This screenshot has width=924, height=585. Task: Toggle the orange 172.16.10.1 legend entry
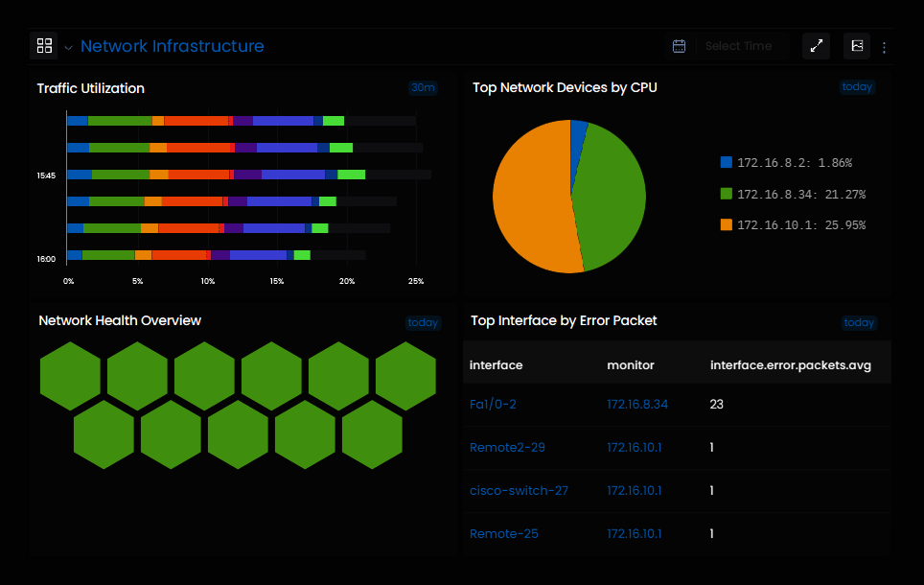pyautogui.click(x=794, y=224)
